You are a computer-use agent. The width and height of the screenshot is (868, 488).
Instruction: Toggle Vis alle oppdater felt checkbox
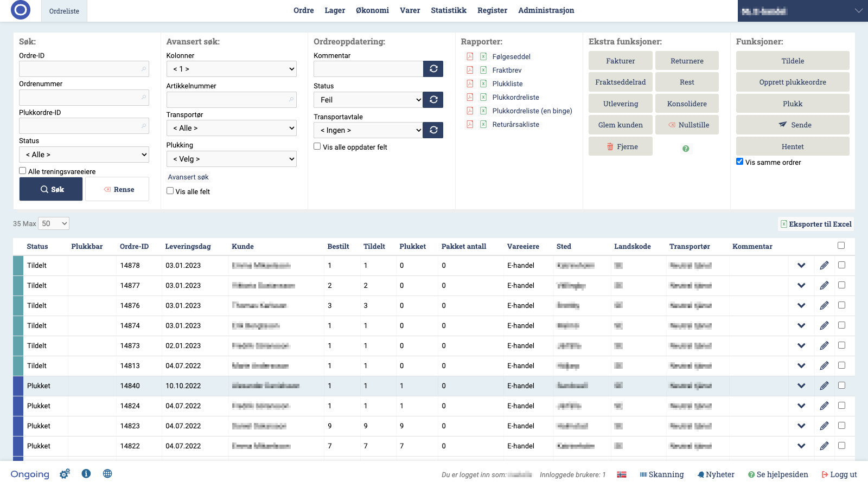317,146
